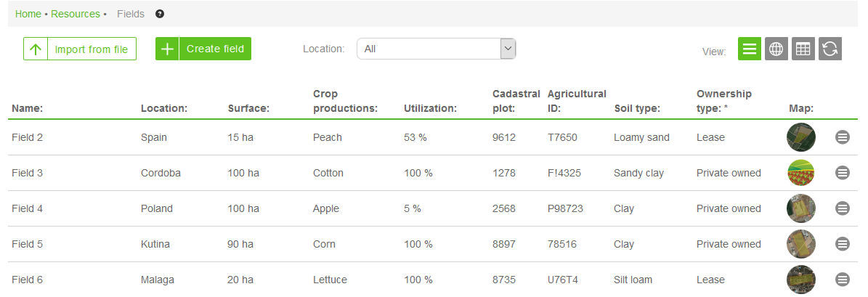Viewport: 868px width, 297px height.
Task: Switch to globe map view
Action: click(776, 49)
